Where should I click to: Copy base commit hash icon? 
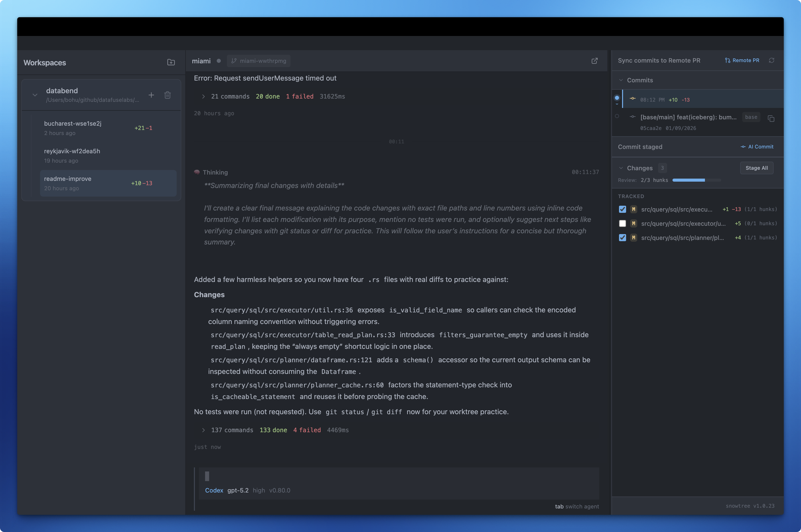pos(771,118)
